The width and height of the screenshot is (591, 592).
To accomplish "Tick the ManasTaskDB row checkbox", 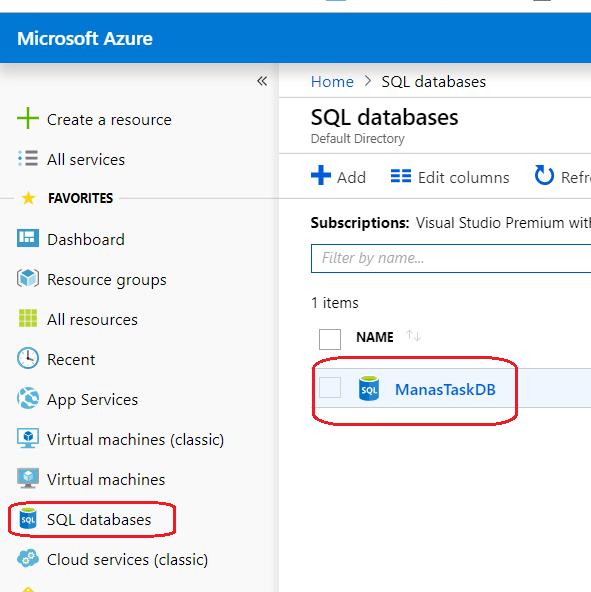I will (330, 387).
